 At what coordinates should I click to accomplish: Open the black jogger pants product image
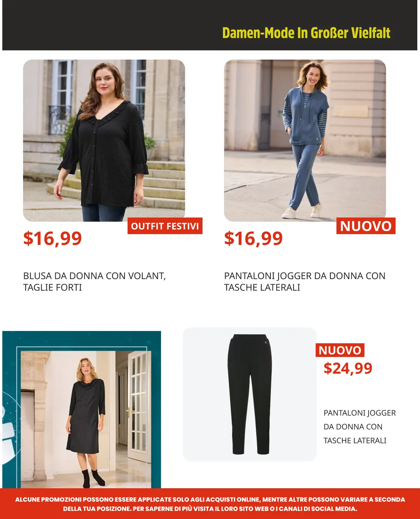click(249, 394)
